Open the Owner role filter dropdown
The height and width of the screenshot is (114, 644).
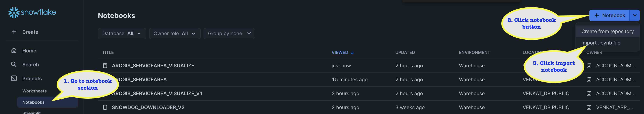pos(174,34)
